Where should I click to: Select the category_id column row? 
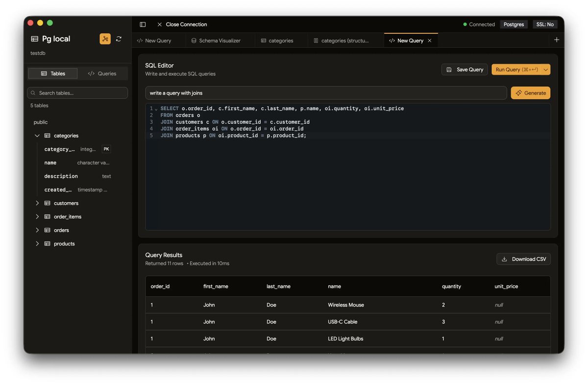tap(77, 149)
